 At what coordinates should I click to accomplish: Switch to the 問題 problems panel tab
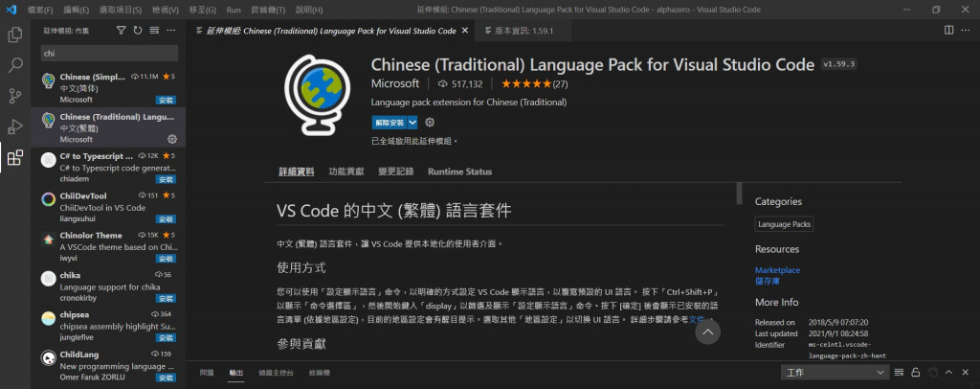(x=207, y=373)
